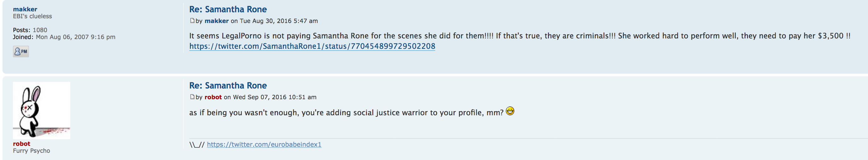Click the post icon beside makker's byline
Image resolution: width=868 pixels, height=160 pixels.
coord(192,20)
